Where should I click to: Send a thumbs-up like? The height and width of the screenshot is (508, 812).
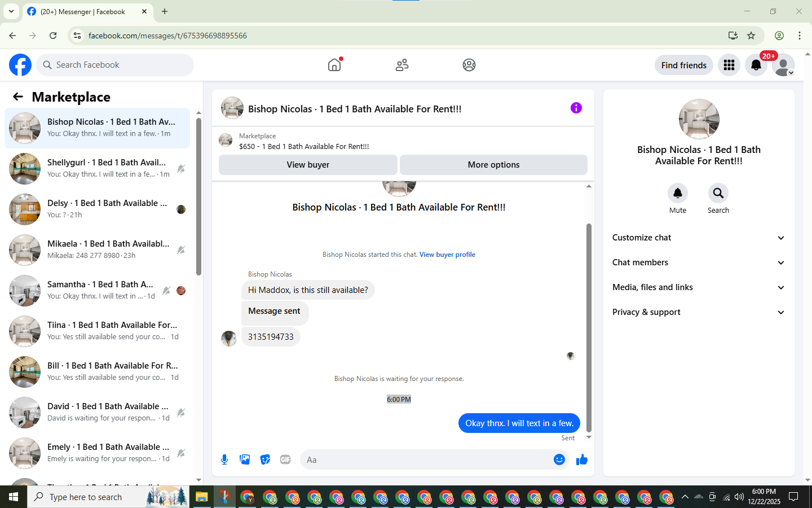pos(582,459)
